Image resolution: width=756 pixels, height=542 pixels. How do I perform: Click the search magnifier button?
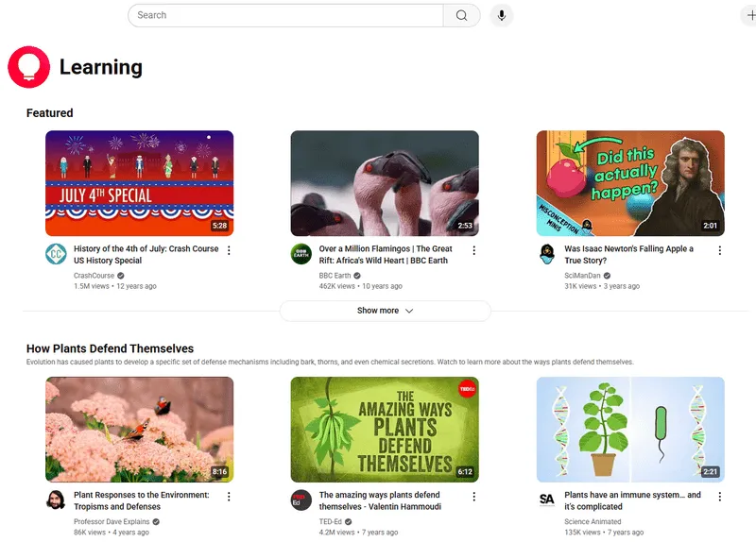tap(461, 15)
